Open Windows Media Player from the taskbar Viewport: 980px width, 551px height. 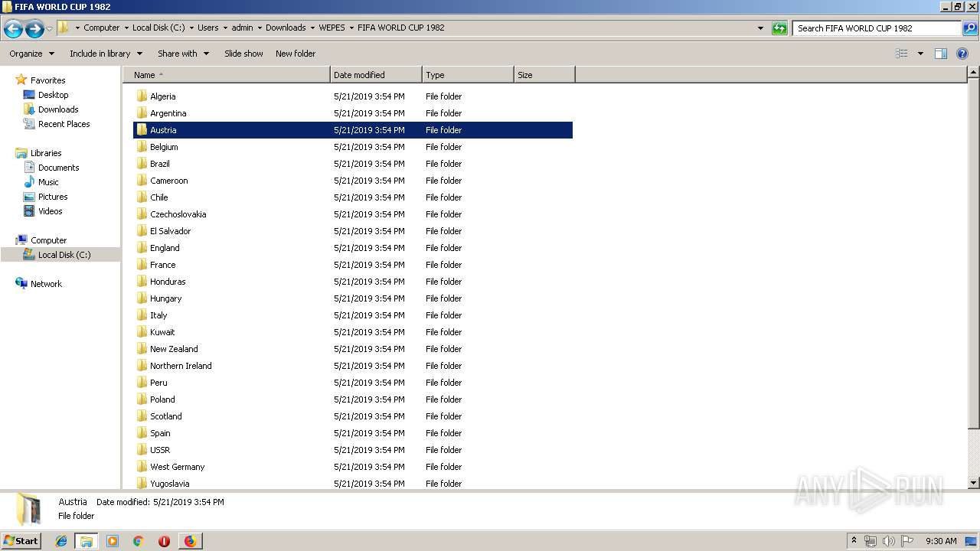[113, 541]
